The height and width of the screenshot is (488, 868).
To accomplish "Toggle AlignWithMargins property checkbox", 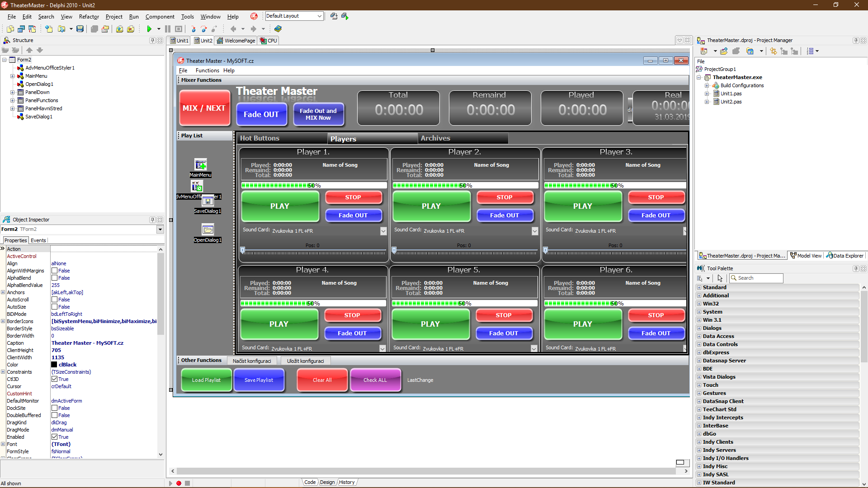I will tap(54, 271).
